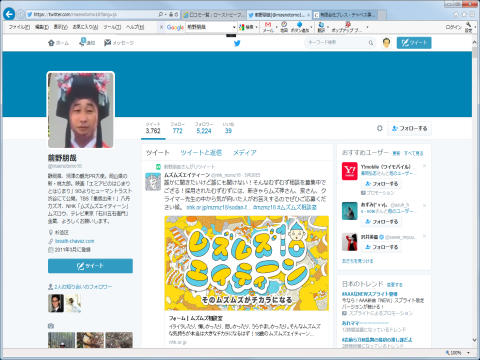Click the browser back arrow button

9,14
